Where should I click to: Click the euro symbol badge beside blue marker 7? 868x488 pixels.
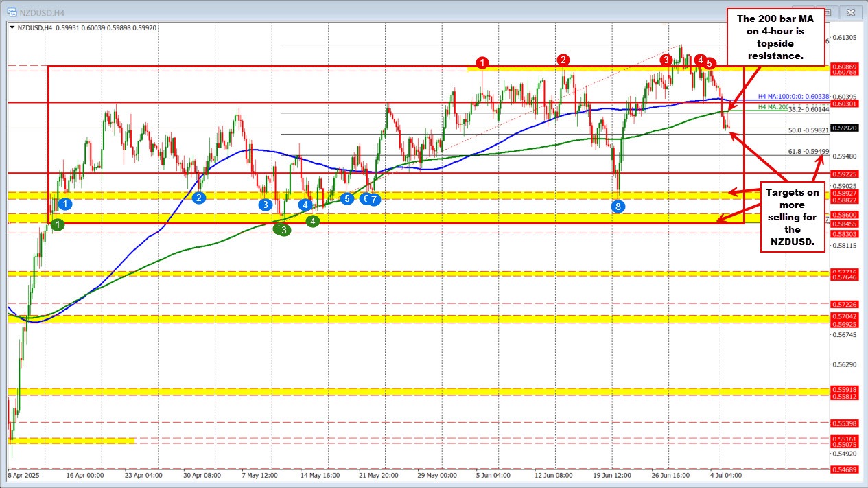coord(365,198)
